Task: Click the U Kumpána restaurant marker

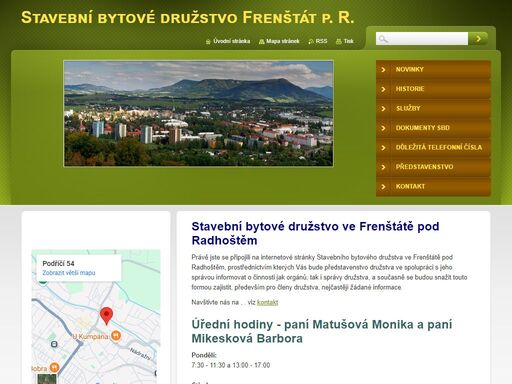Action: click(116, 336)
